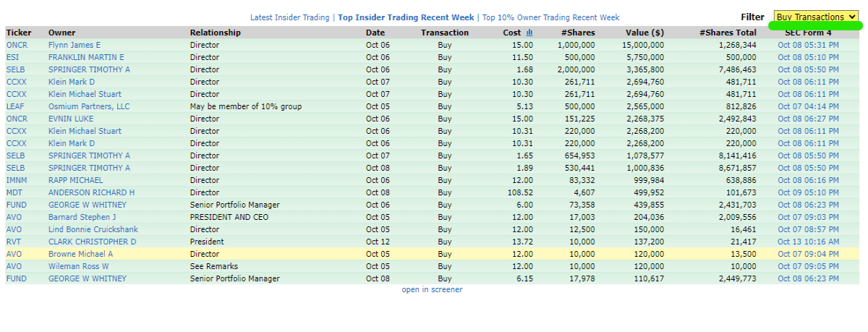Open owner Barnard Stephen J link
Screen dimensions: 868x332
82,217
